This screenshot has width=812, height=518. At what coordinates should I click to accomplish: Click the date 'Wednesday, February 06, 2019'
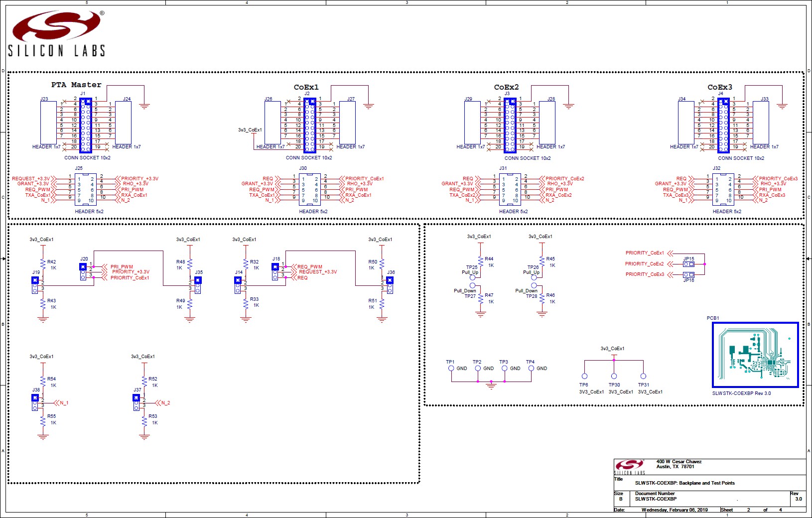point(675,510)
